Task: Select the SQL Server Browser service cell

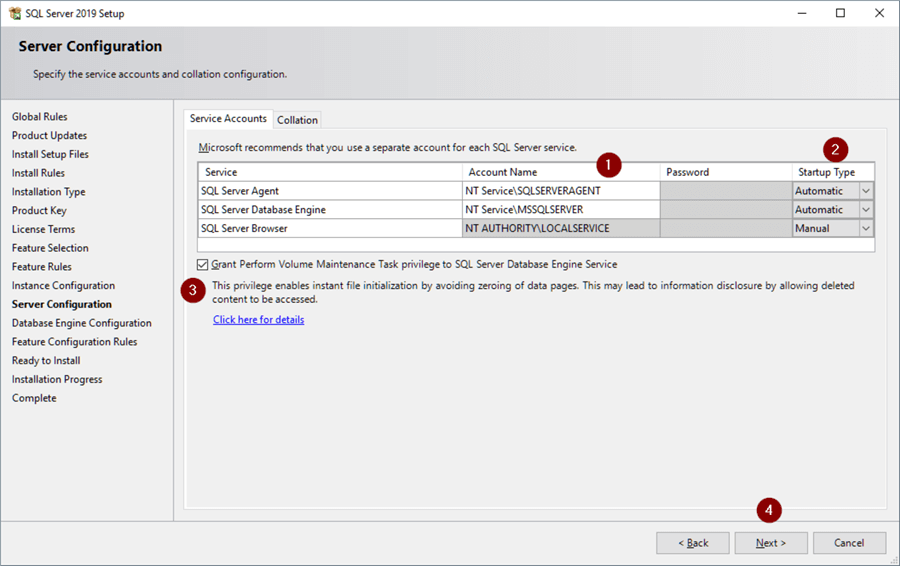Action: point(330,228)
